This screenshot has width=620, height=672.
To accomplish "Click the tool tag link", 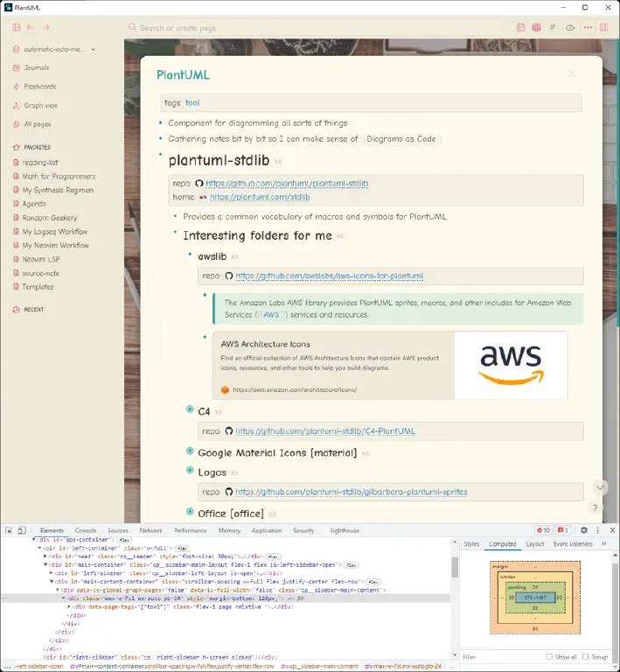I will [x=192, y=103].
